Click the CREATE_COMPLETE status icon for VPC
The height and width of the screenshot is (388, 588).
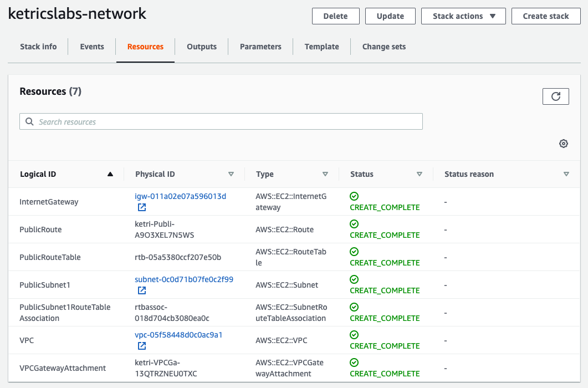(x=354, y=335)
